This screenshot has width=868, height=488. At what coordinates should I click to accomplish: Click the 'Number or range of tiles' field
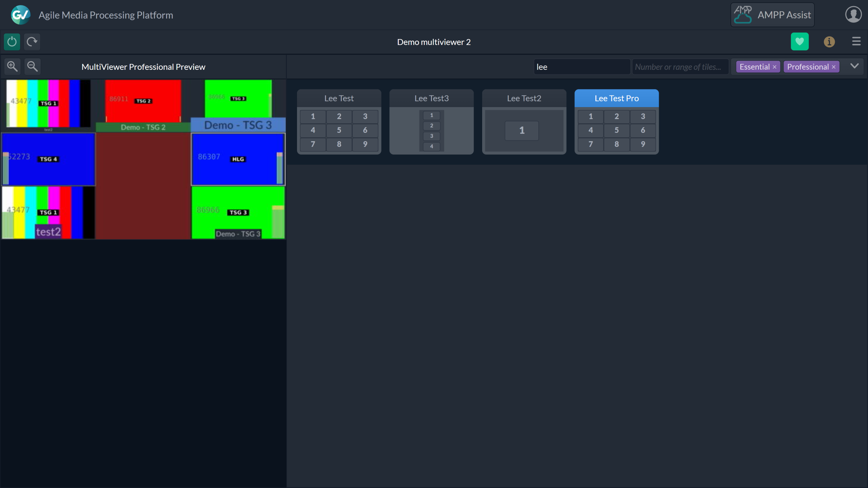[x=680, y=67]
